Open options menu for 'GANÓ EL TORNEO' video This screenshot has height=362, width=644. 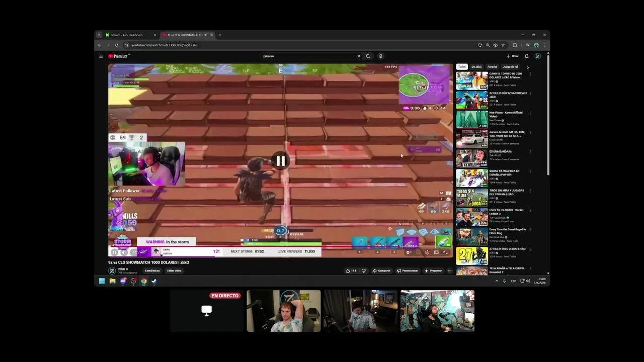point(530,74)
